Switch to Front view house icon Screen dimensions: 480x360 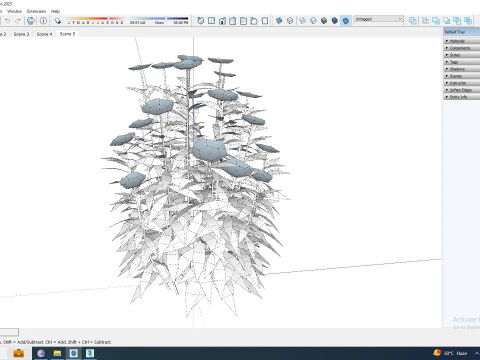222,21
